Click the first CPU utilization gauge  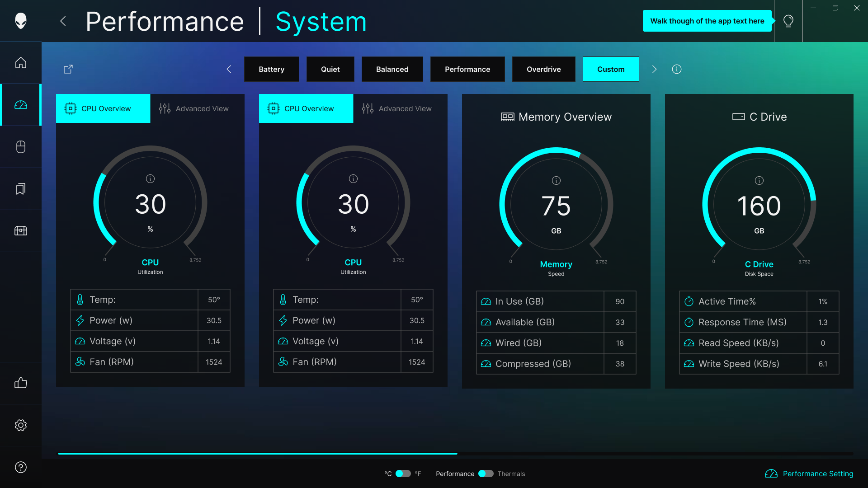pos(150,202)
